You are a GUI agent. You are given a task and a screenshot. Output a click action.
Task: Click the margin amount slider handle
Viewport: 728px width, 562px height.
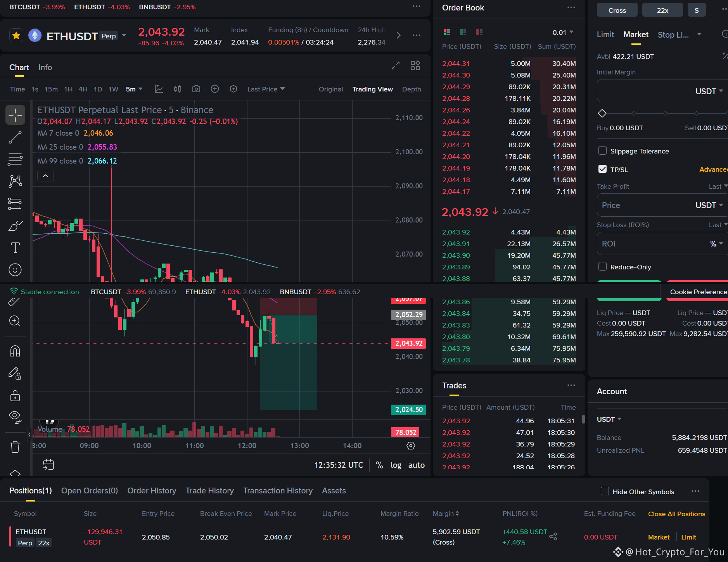[602, 114]
